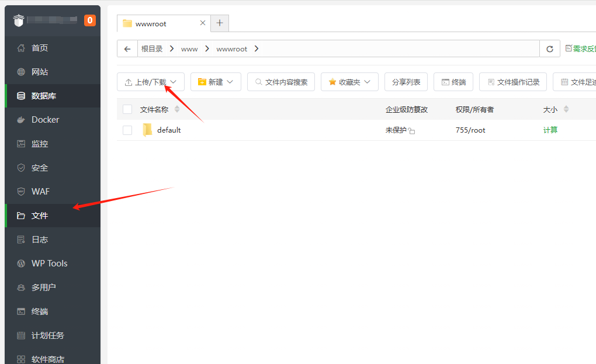Click the 终端 terminal icon in sidebar
This screenshot has height=364, width=596.
click(21, 311)
